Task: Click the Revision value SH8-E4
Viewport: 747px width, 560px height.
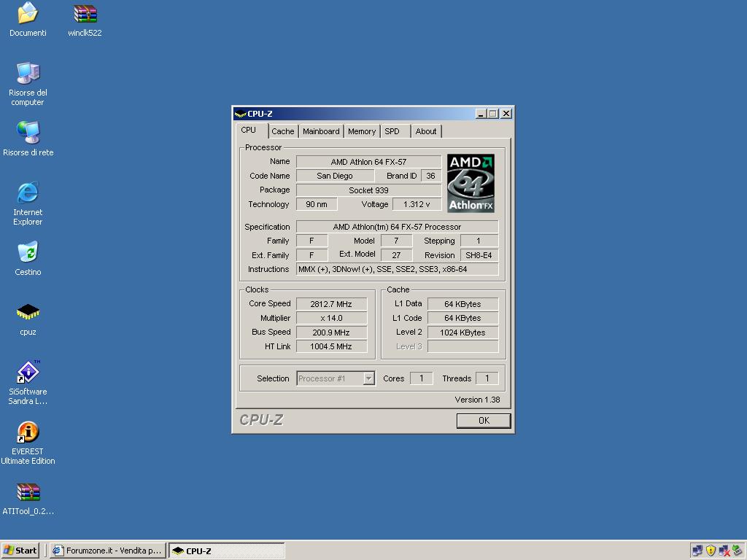Action: click(479, 255)
